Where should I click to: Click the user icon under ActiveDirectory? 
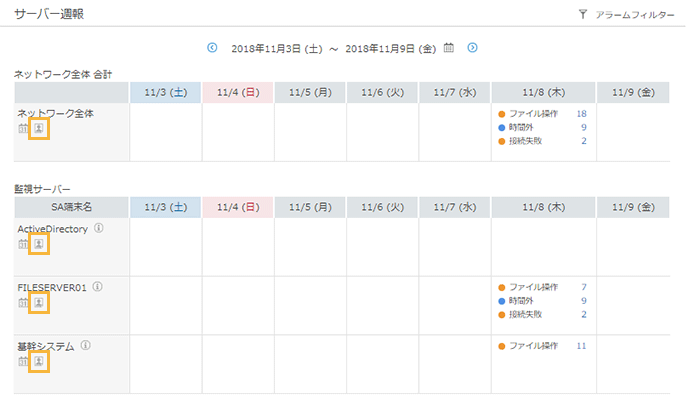[x=38, y=244]
